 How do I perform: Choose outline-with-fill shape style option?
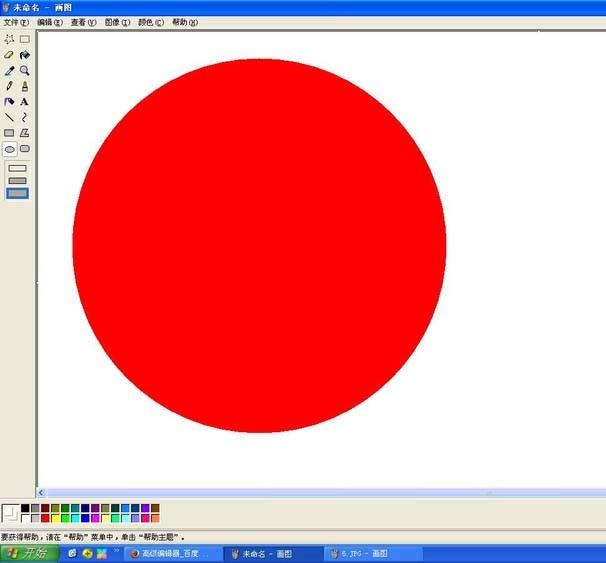(17, 180)
